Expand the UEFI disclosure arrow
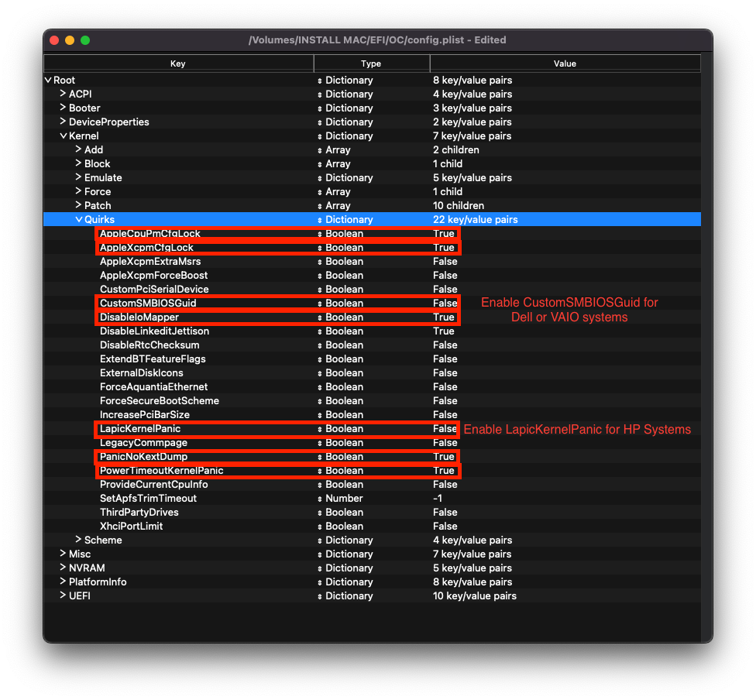Viewport: 756px width, 700px height. tap(64, 595)
